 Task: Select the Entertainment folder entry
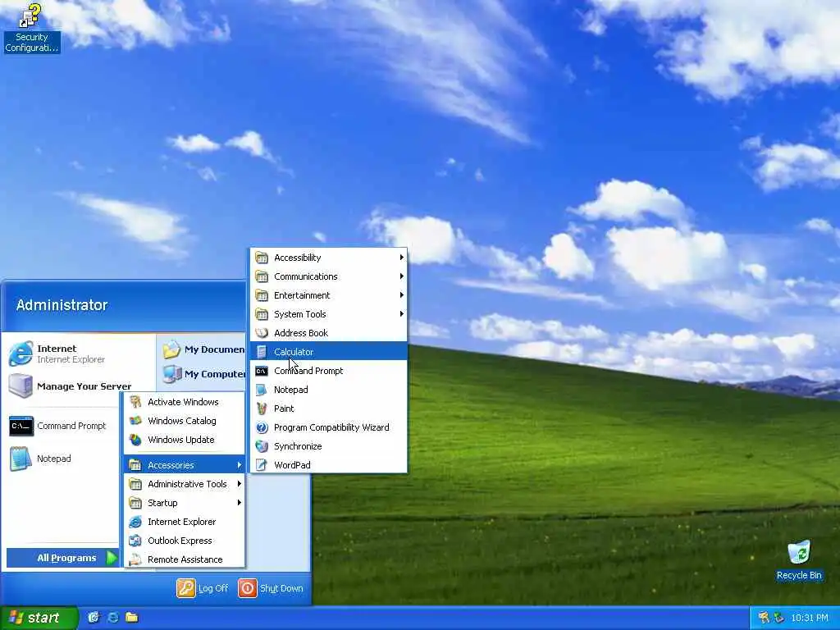[329, 295]
